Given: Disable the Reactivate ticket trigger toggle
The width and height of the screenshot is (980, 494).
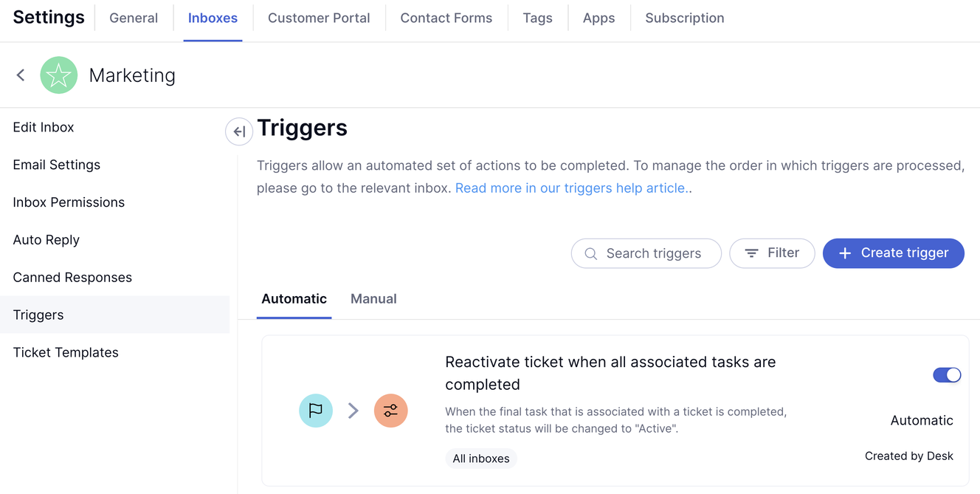Looking at the screenshot, I should 947,375.
